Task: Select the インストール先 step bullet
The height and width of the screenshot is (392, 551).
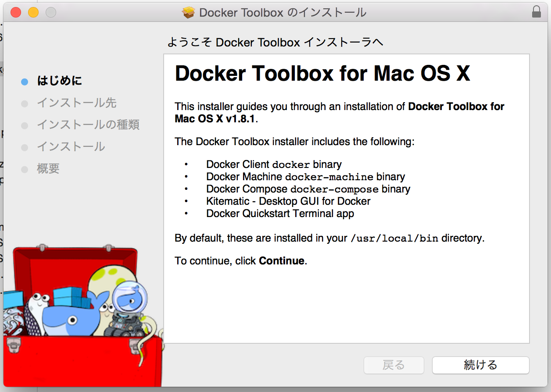Action: (24, 103)
